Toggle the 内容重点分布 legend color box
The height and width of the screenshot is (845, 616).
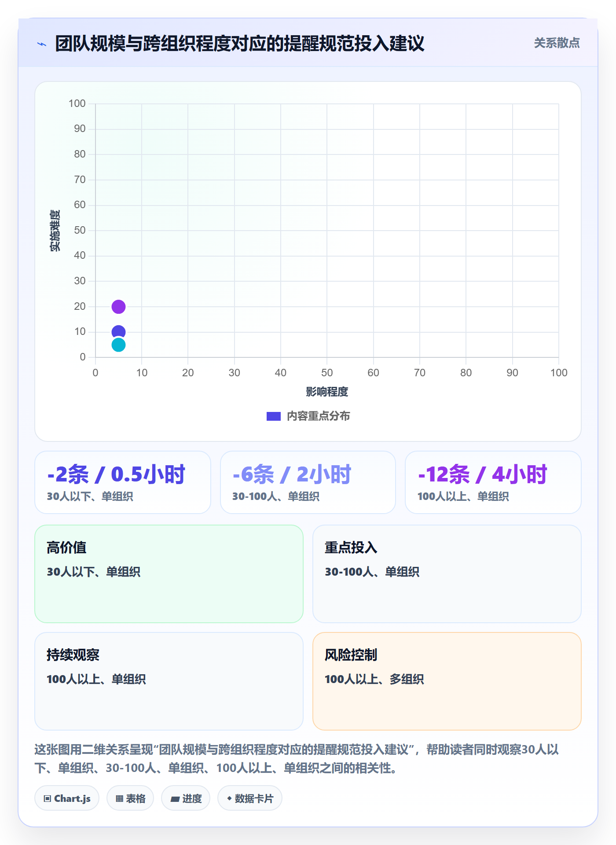click(x=273, y=416)
